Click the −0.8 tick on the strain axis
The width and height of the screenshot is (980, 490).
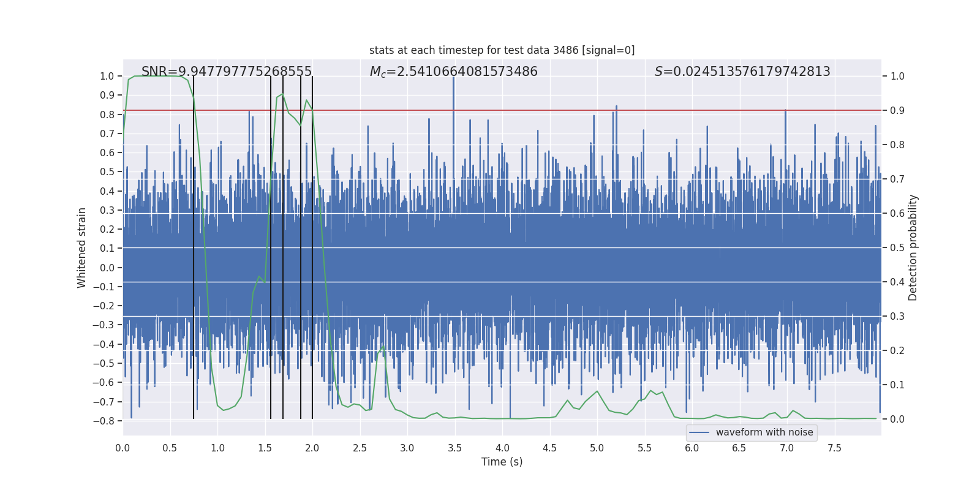[104, 421]
